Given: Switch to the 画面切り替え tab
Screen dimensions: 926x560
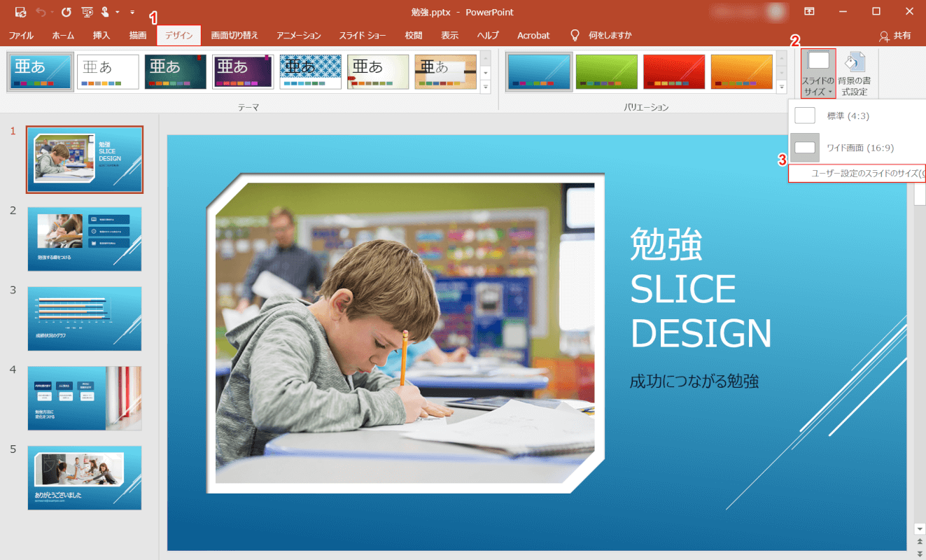Looking at the screenshot, I should 234,35.
